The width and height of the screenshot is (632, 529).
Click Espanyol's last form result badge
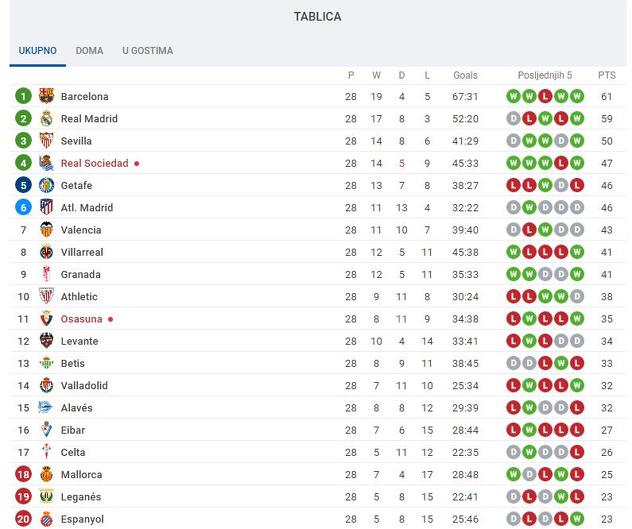tap(577, 519)
